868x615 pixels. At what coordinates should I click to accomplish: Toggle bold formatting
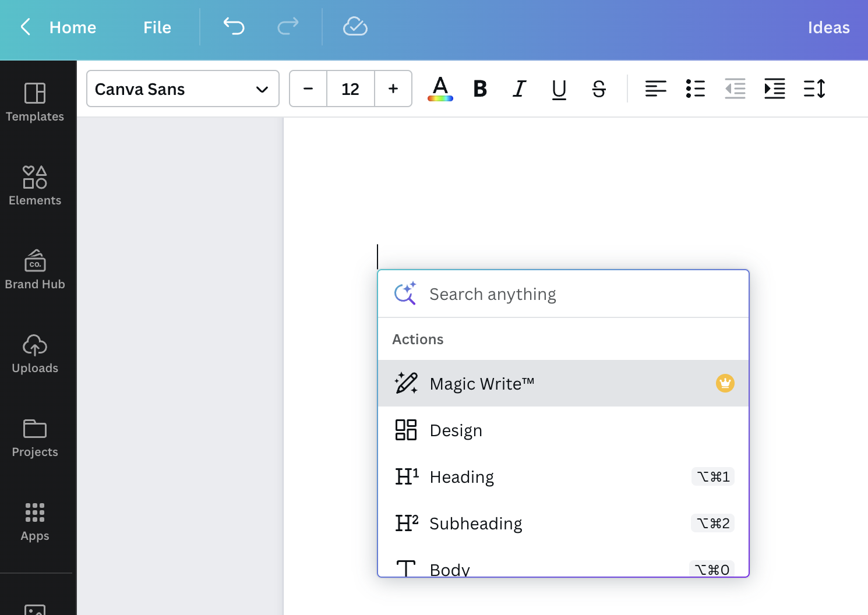[x=480, y=89]
